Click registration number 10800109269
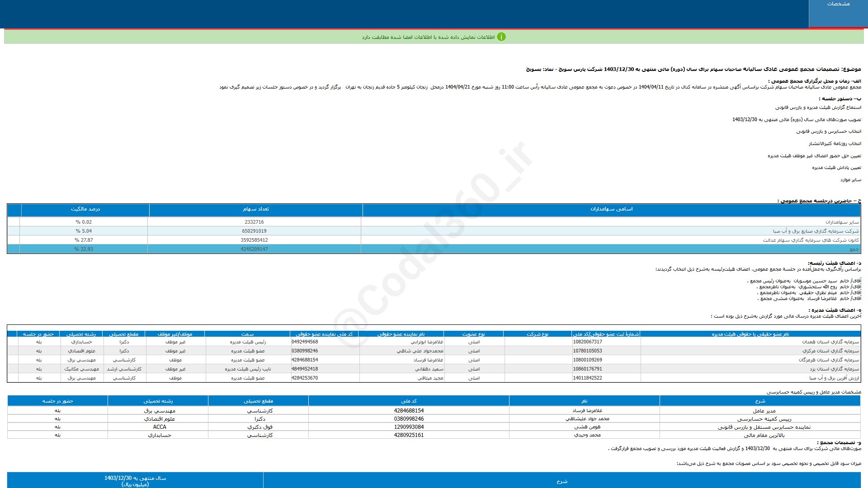868x488 pixels. tap(587, 360)
